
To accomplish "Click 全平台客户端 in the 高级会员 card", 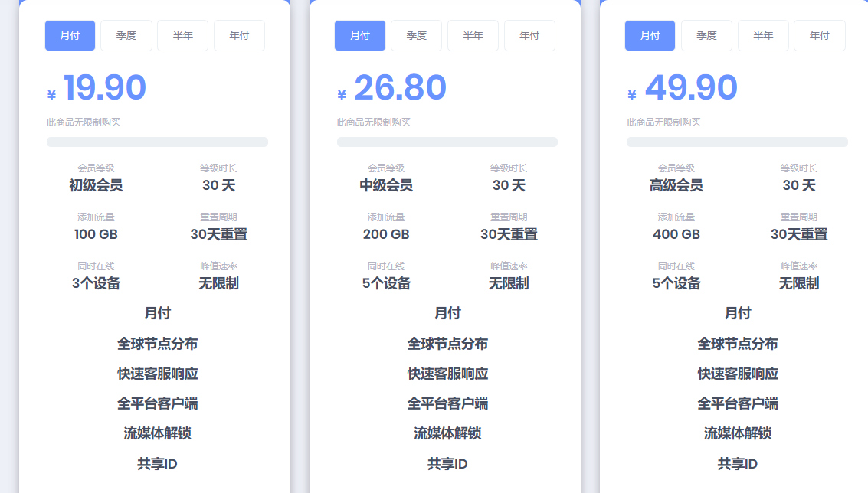I will [737, 403].
